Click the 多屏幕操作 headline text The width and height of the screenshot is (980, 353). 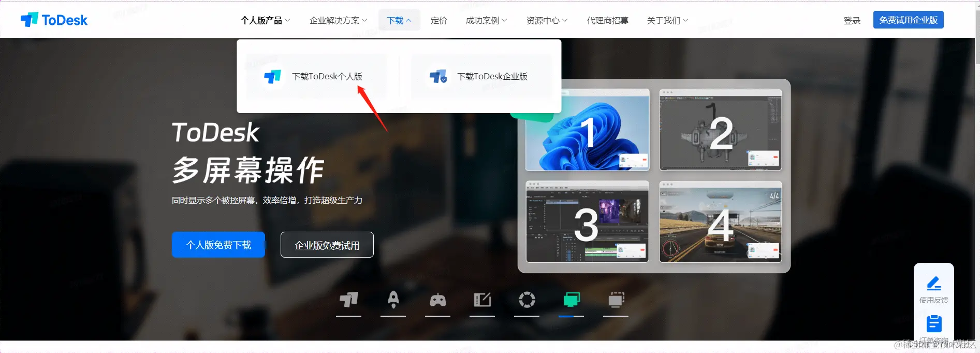(x=248, y=170)
